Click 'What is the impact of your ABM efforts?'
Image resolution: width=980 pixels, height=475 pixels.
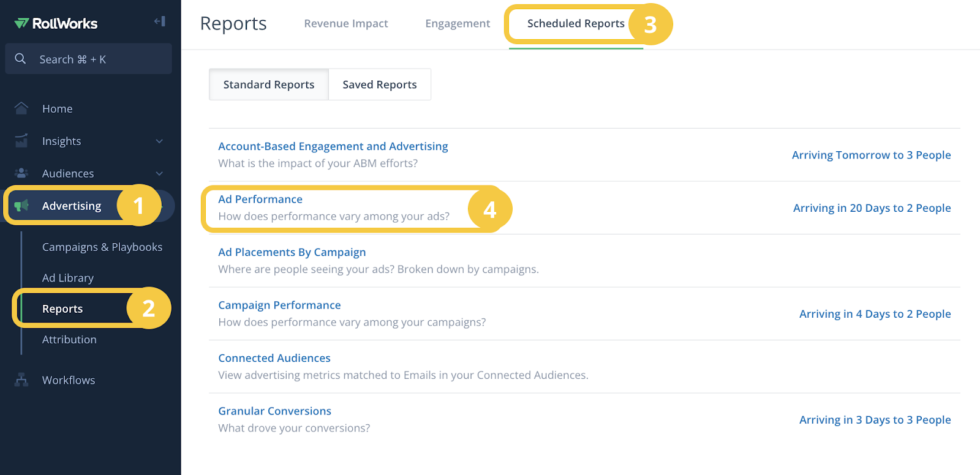pos(318,163)
